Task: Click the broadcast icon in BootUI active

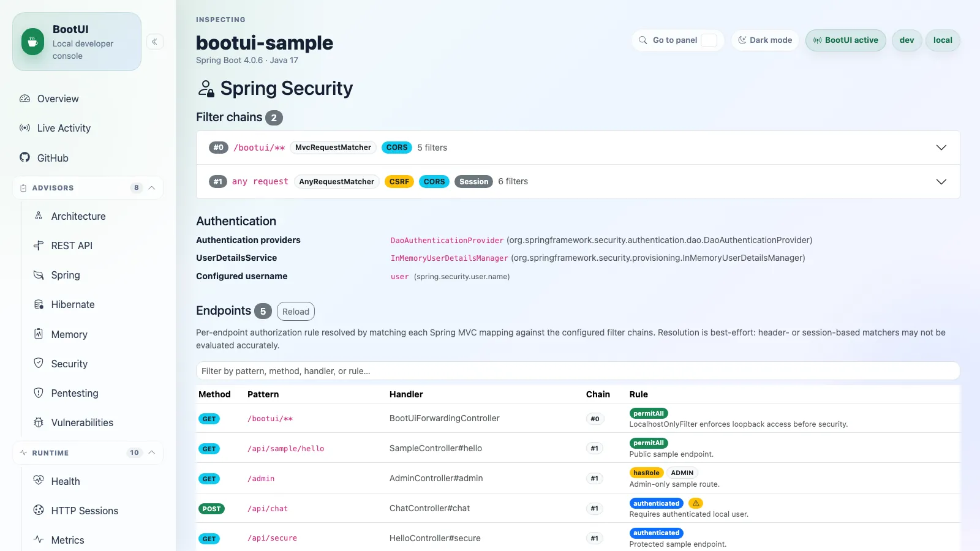Action: (817, 40)
